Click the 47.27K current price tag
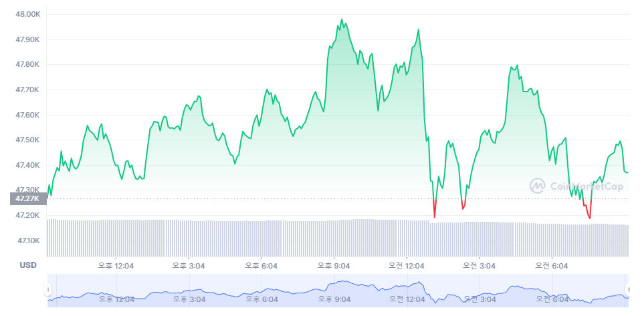 pos(28,198)
